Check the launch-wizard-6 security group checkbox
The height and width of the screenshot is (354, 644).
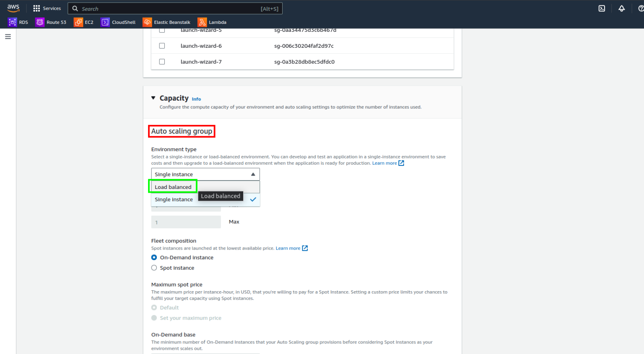[x=162, y=46]
